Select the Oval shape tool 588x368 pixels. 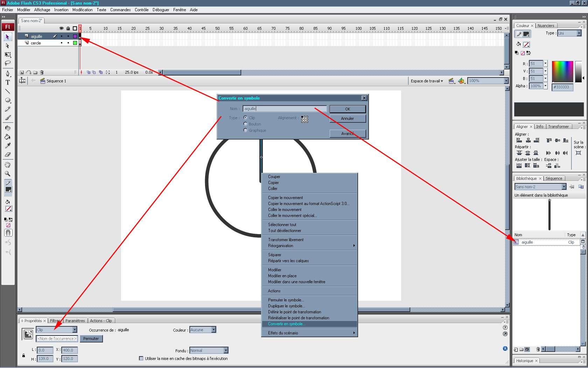[x=8, y=100]
